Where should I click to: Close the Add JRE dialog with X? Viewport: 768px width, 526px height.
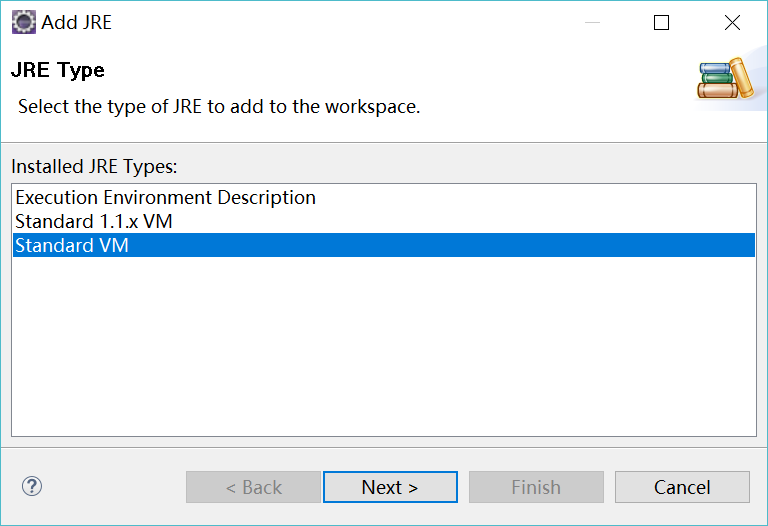pyautogui.click(x=732, y=22)
